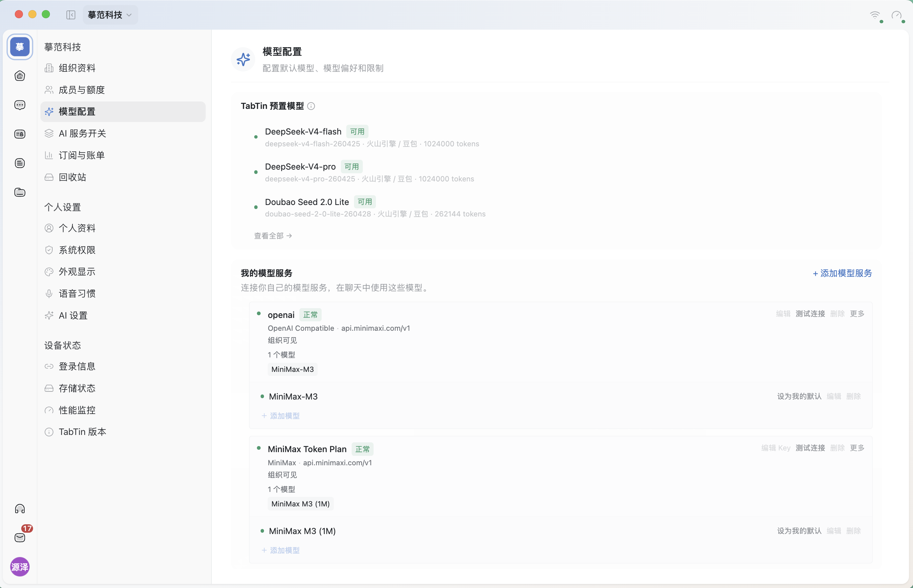Open 更多 on the openai service

click(857, 314)
